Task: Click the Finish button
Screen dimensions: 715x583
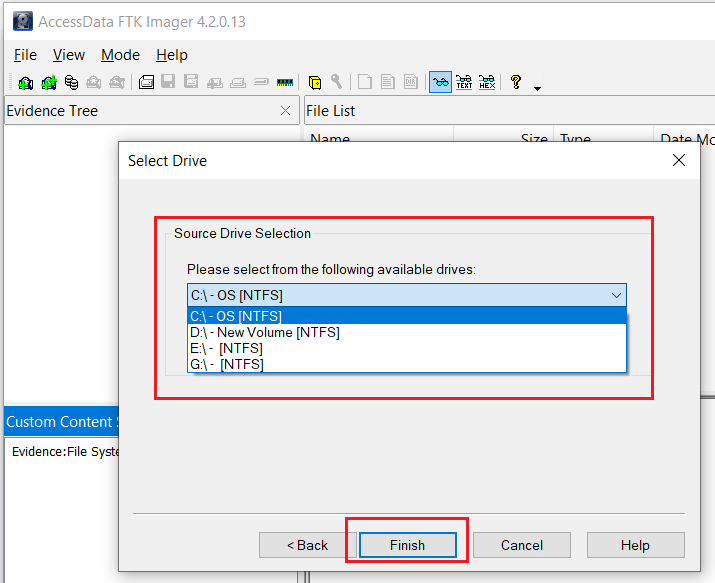Action: (408, 545)
